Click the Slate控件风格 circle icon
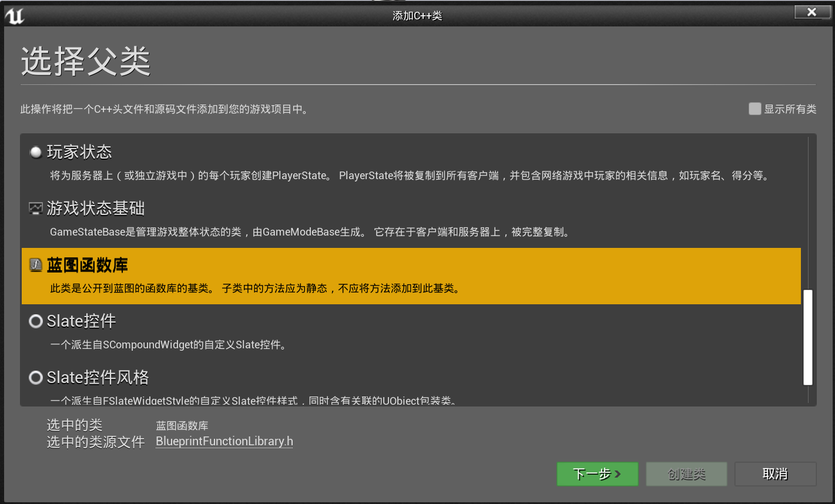This screenshot has height=504, width=835. pos(35,377)
